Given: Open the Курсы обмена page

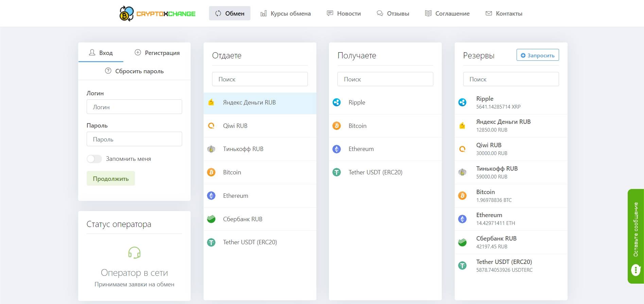Looking at the screenshot, I should 285,13.
